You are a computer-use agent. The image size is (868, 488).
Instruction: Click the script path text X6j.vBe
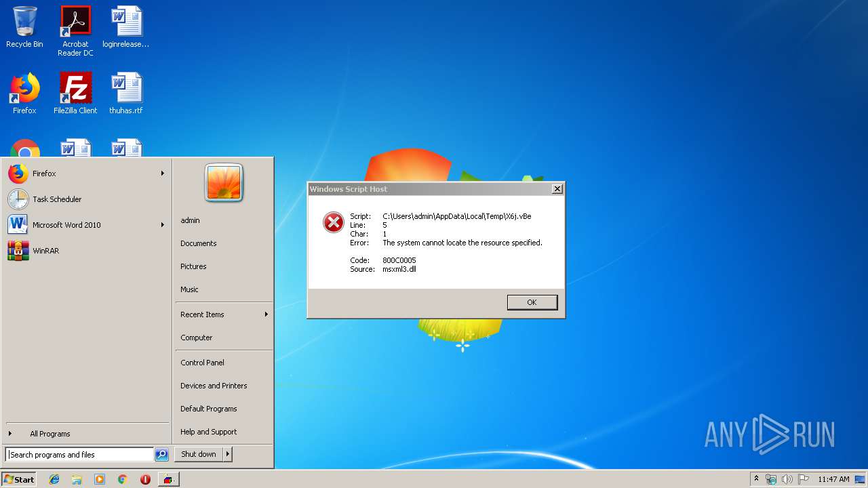457,216
